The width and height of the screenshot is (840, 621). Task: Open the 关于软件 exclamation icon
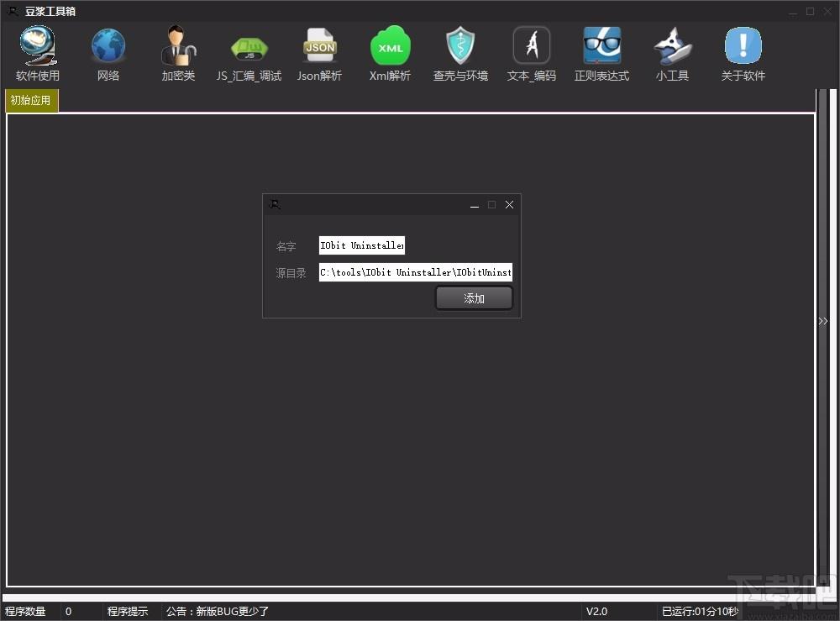[743, 46]
